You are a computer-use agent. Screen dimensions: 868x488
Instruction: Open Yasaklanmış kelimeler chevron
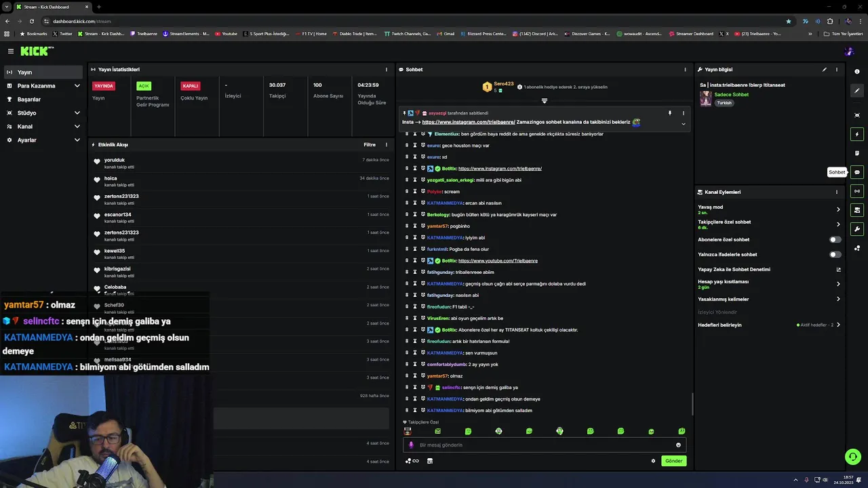pyautogui.click(x=838, y=299)
